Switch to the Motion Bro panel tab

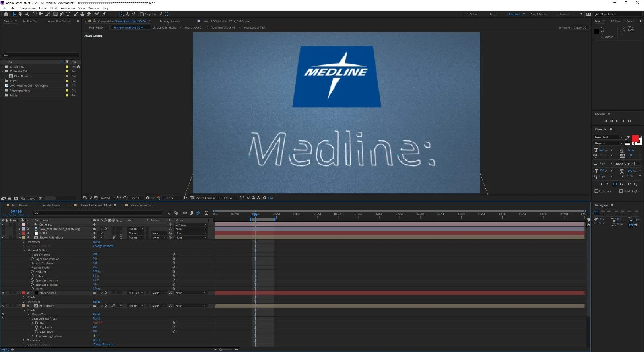[x=30, y=21]
